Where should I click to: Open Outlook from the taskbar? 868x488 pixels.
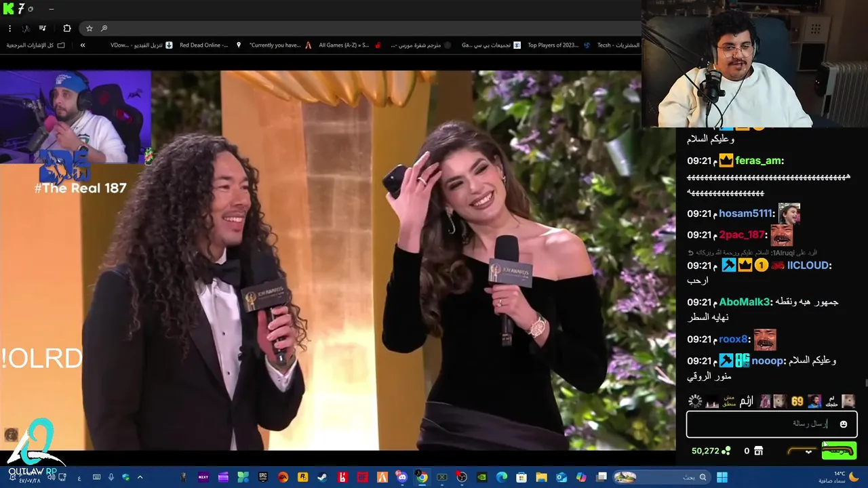(561, 477)
